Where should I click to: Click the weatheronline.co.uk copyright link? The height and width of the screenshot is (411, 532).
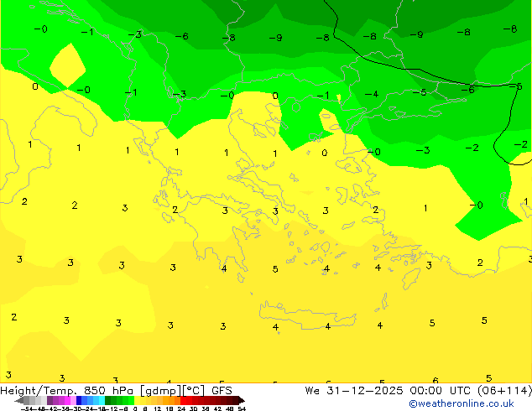pos(462,404)
